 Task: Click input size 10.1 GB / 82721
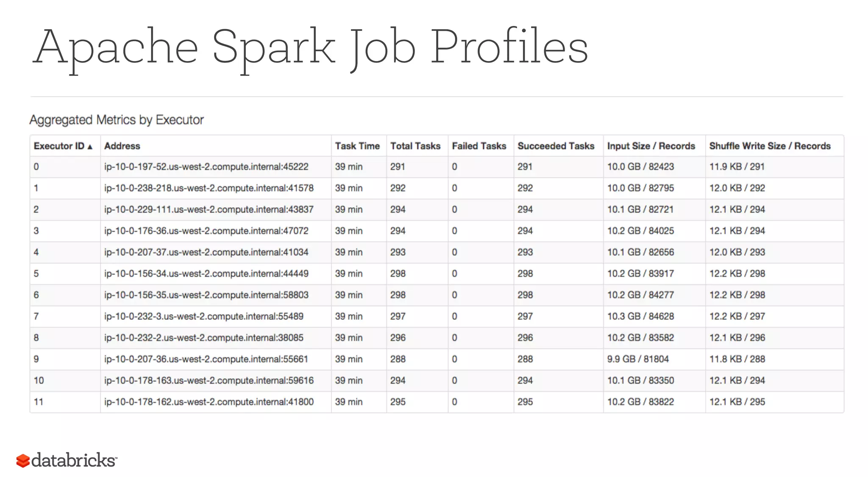(x=640, y=210)
